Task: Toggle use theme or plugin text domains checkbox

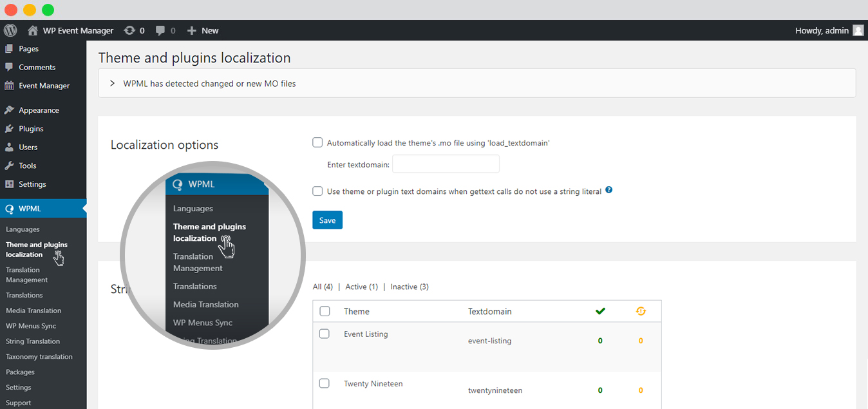Action: [317, 191]
